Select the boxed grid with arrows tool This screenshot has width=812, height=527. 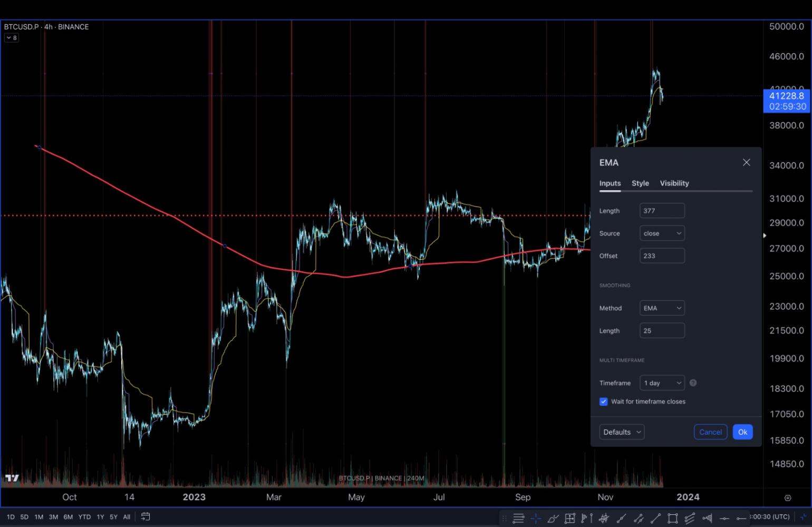coord(570,519)
